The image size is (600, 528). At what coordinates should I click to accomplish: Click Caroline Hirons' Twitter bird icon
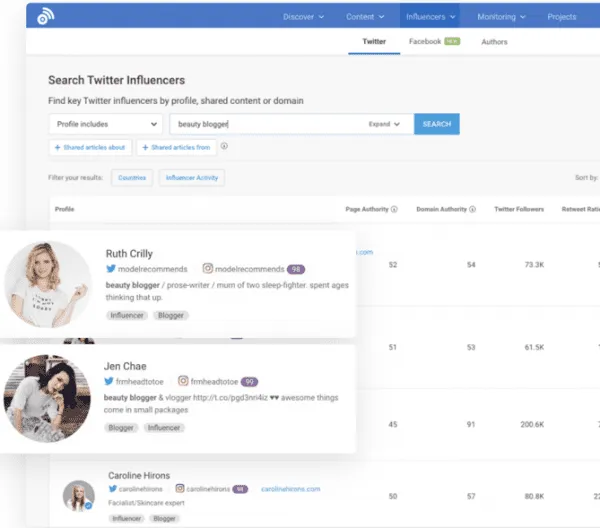pyautogui.click(x=112, y=489)
